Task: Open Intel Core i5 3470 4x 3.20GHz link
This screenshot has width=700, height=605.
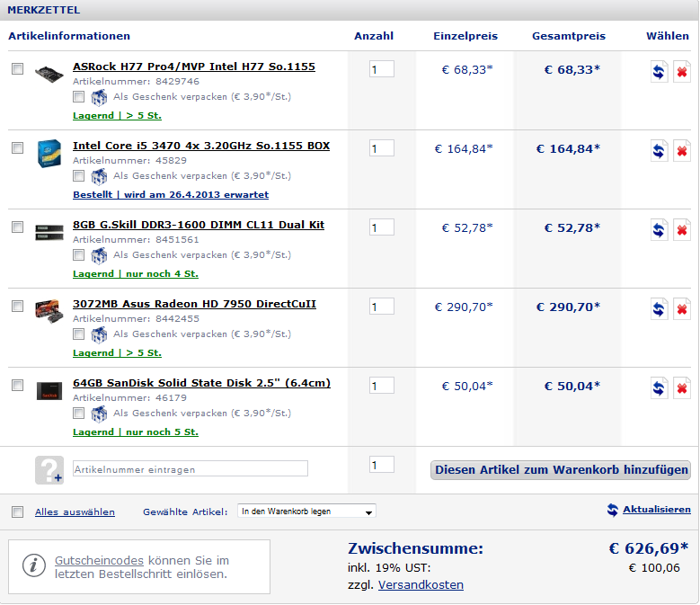Action: point(201,146)
